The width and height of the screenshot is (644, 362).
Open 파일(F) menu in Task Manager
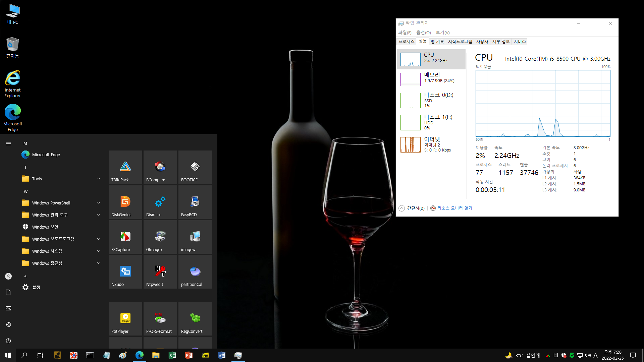405,33
